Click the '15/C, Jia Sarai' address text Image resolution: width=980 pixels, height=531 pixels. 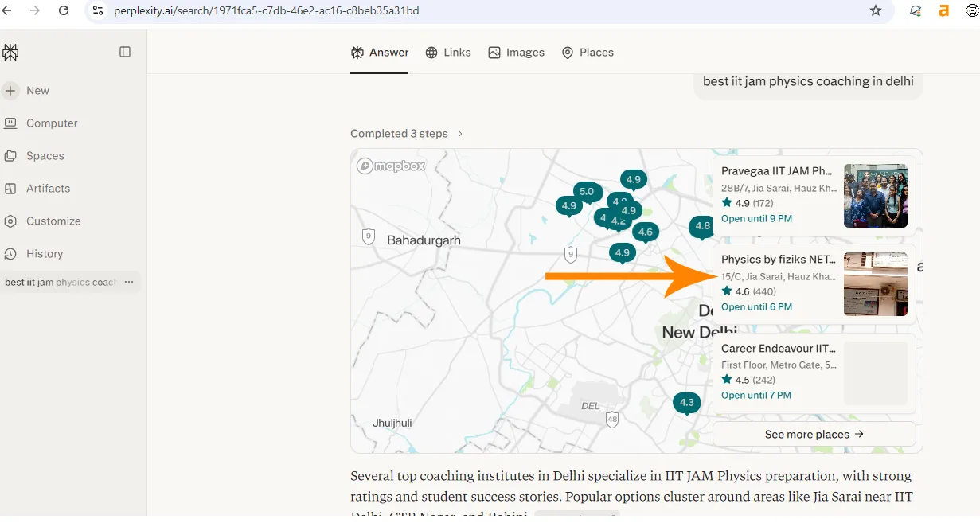pyautogui.click(x=779, y=277)
